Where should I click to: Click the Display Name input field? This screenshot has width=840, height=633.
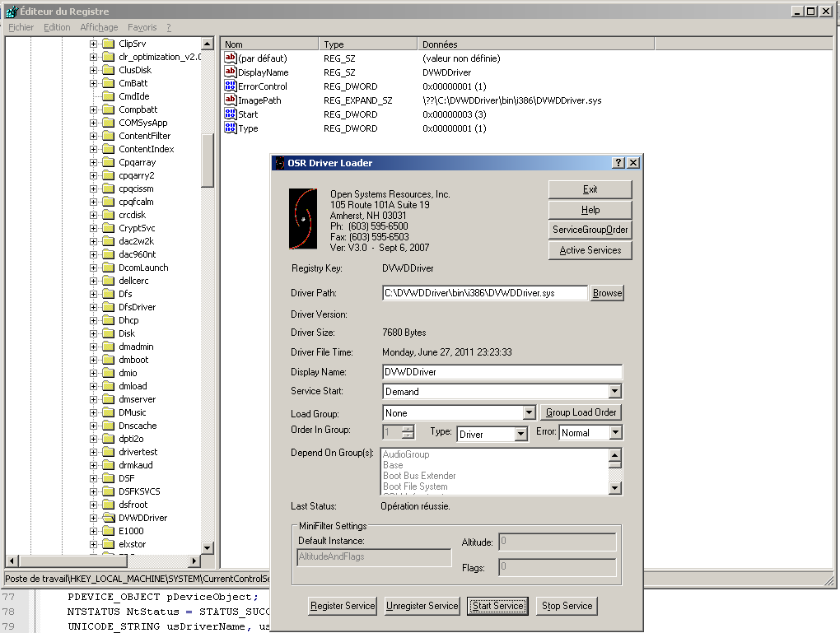[502, 372]
